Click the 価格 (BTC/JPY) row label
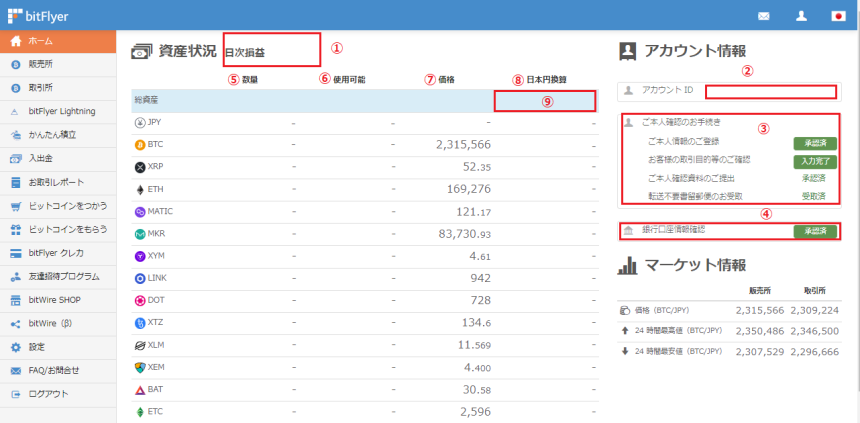The height and width of the screenshot is (423, 860). 661,311
